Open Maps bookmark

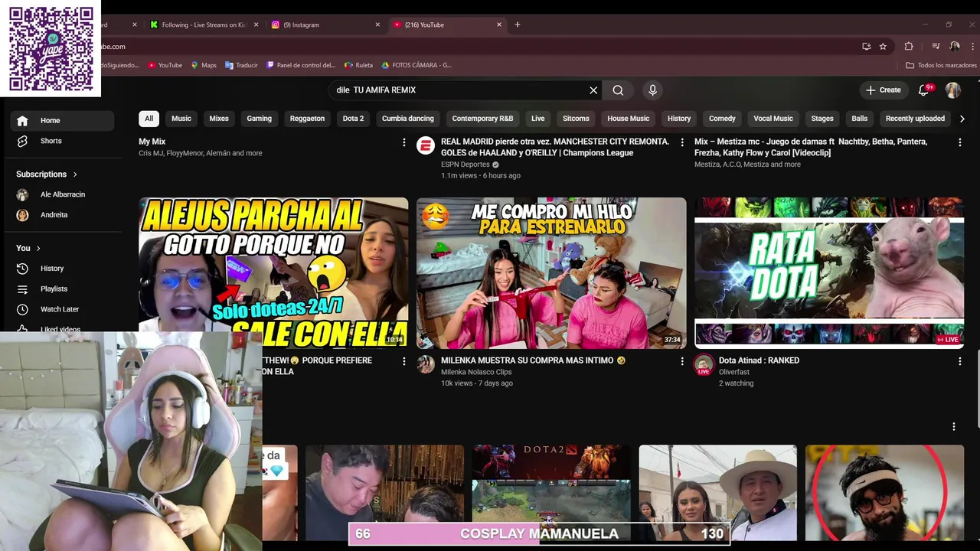click(204, 65)
